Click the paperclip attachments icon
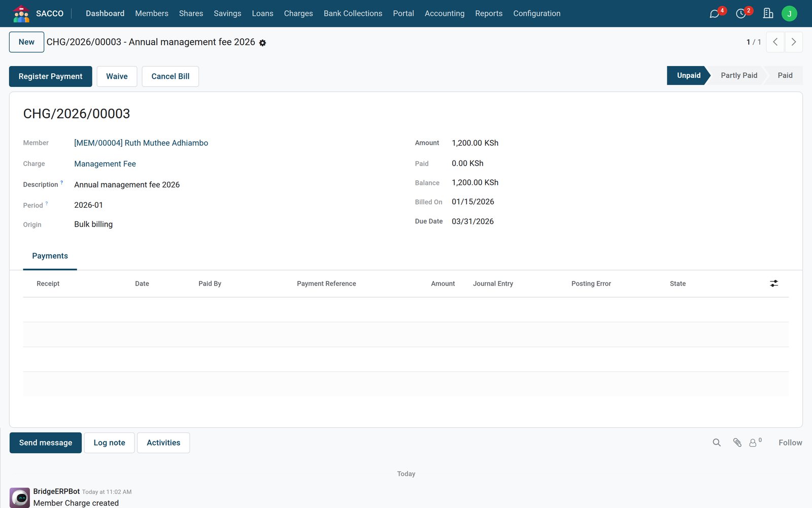812x508 pixels. click(x=737, y=442)
